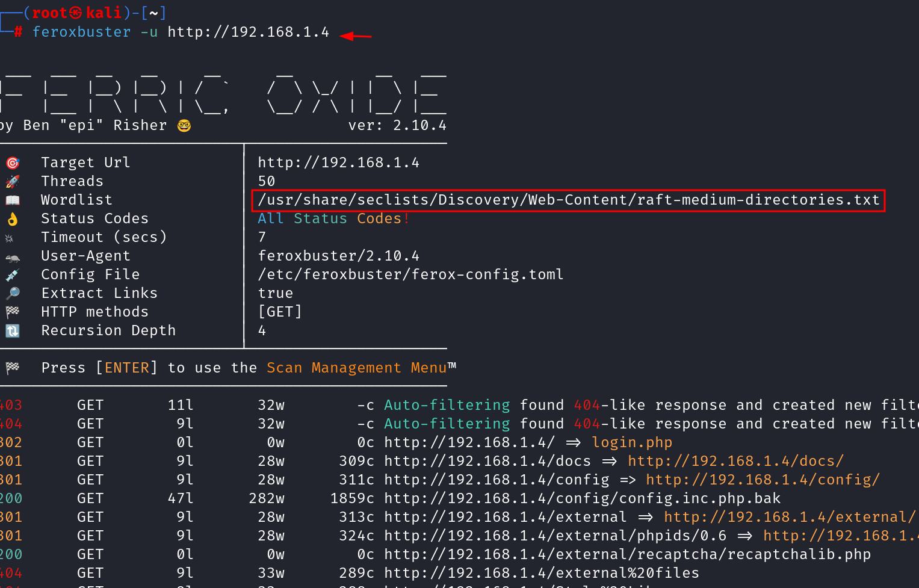The height and width of the screenshot is (588, 919).
Task: Click the config.inc.php.bak URL
Action: (582, 498)
